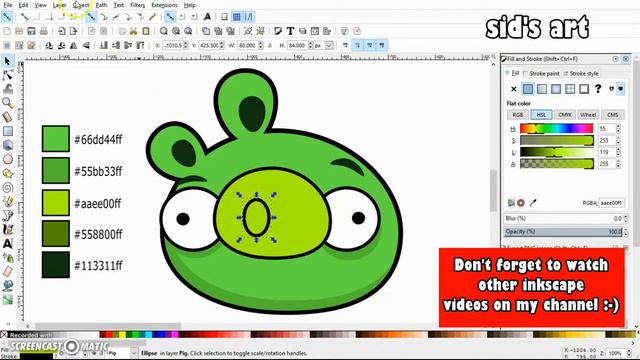Image resolution: width=640 pixels, height=360 pixels.
Task: Click the Save document icon
Action: point(31,31)
